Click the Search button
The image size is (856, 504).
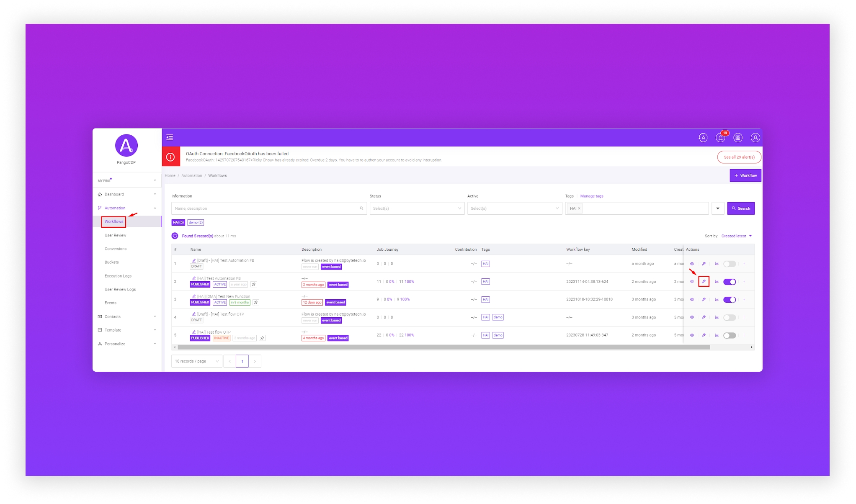(740, 208)
